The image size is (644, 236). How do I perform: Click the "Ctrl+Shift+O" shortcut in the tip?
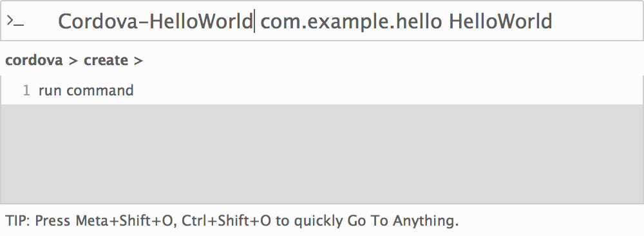click(226, 221)
